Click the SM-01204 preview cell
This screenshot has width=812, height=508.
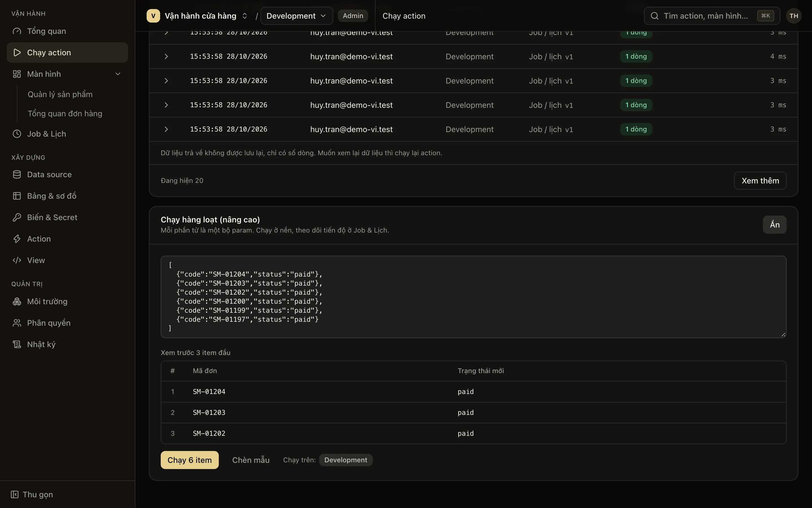[x=209, y=392]
